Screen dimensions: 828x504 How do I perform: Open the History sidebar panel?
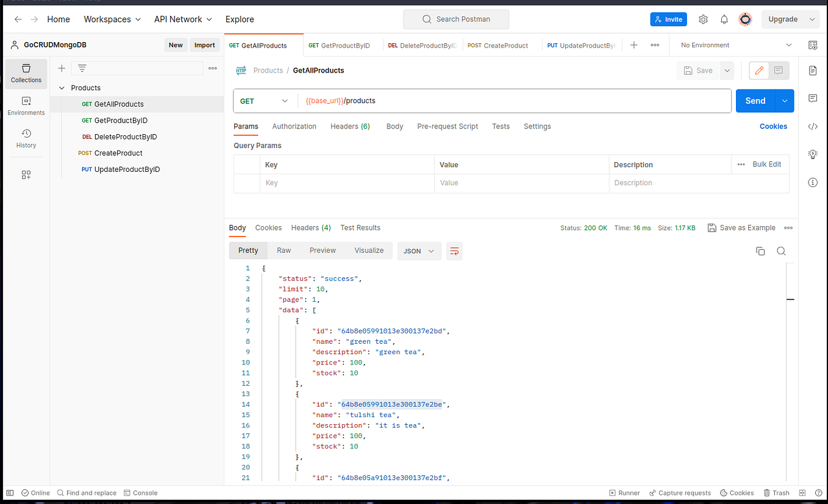[26, 138]
